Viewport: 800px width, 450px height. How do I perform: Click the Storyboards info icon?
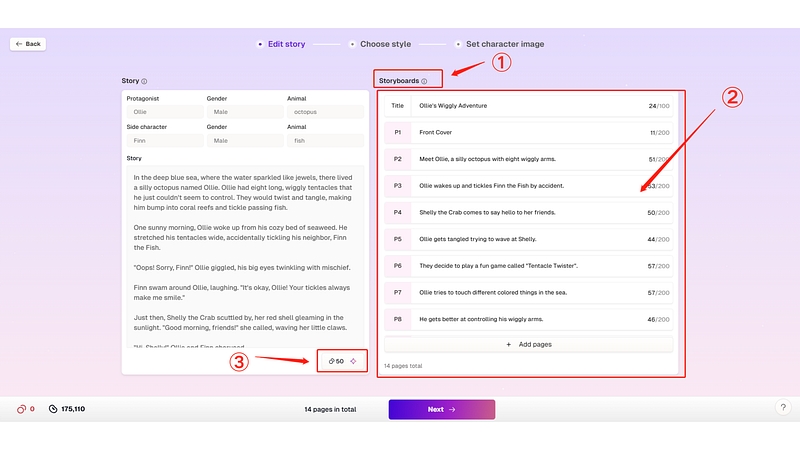(x=424, y=81)
